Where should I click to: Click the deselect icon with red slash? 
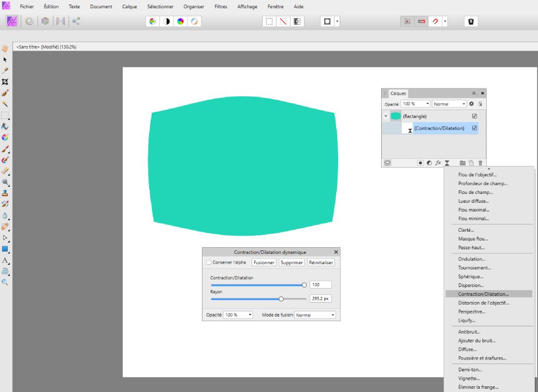(283, 22)
